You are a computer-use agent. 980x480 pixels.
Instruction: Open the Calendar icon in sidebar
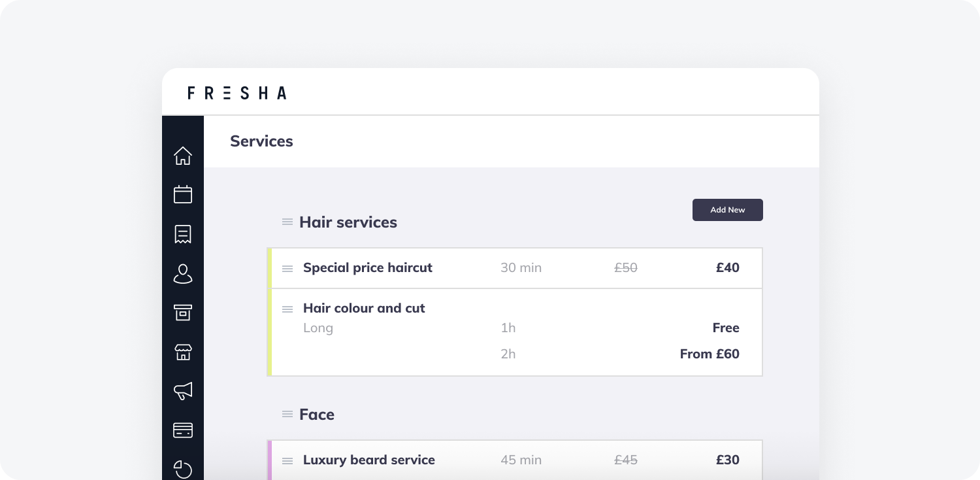click(183, 194)
